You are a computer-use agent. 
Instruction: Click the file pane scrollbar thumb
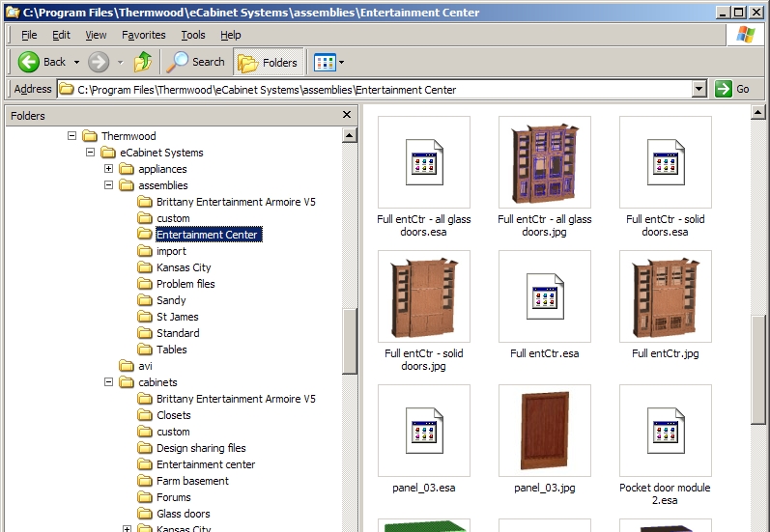coord(757,369)
